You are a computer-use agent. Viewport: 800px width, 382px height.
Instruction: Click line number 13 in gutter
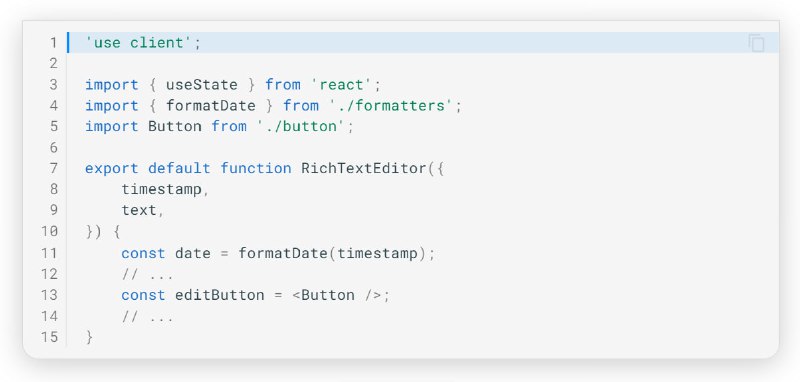[49, 295]
